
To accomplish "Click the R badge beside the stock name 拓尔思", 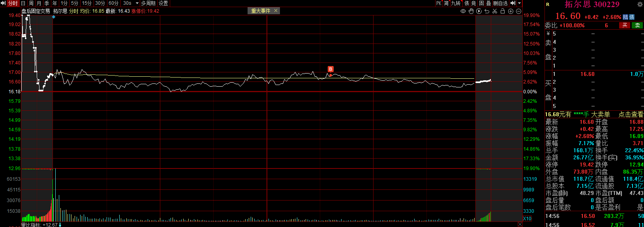I will tap(548, 4).
